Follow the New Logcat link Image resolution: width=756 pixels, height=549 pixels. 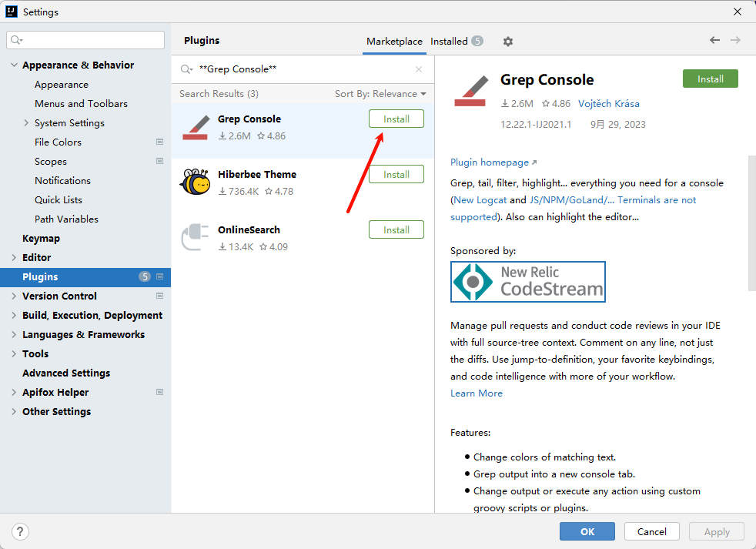click(x=480, y=199)
